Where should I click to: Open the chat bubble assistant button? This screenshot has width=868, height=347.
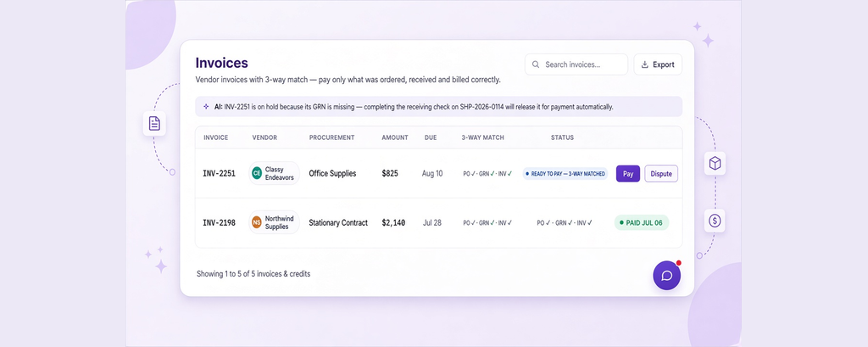point(666,276)
